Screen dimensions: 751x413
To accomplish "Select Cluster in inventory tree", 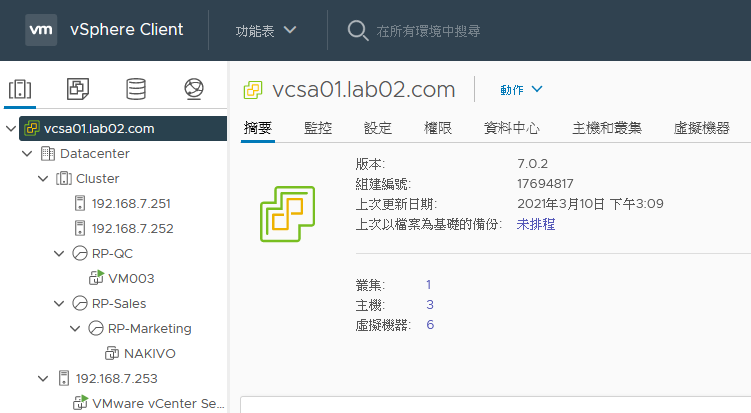I will click(x=98, y=179).
